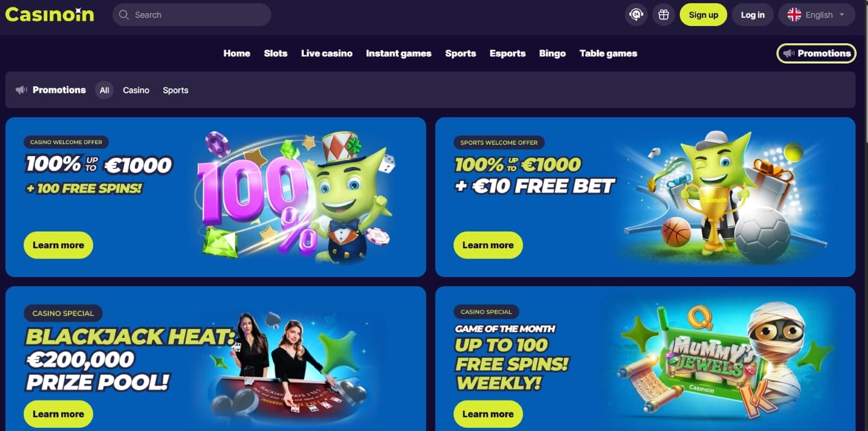Click the magnifier icon in search bar
Viewport: 868px width, 431px height.
(x=124, y=15)
